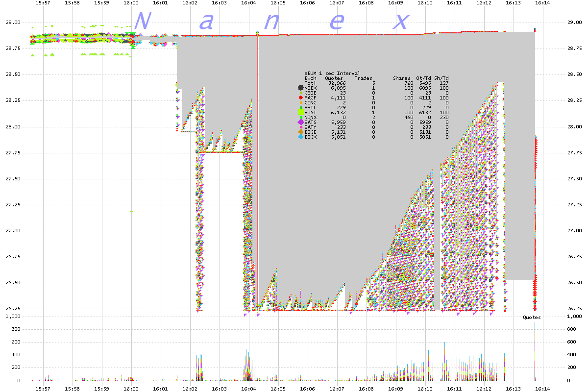Click the green PHIL legend dot
The width and height of the screenshot is (588, 392).
(301, 107)
